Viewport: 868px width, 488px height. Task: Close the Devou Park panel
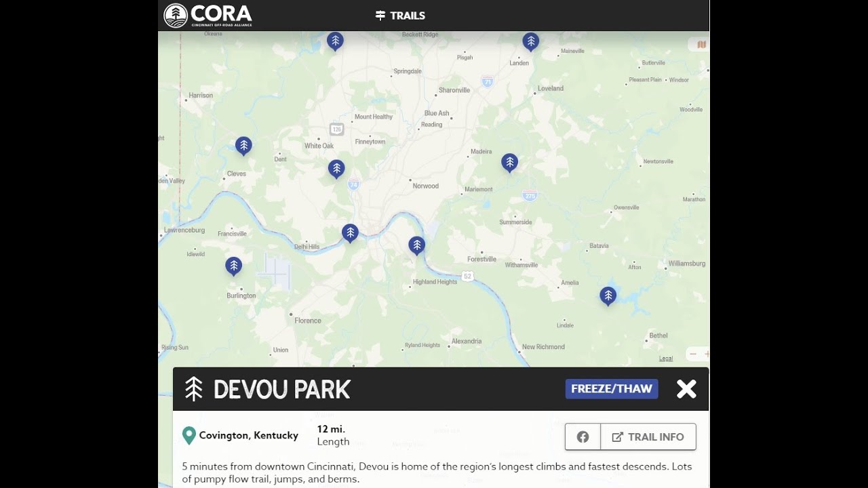[686, 388]
